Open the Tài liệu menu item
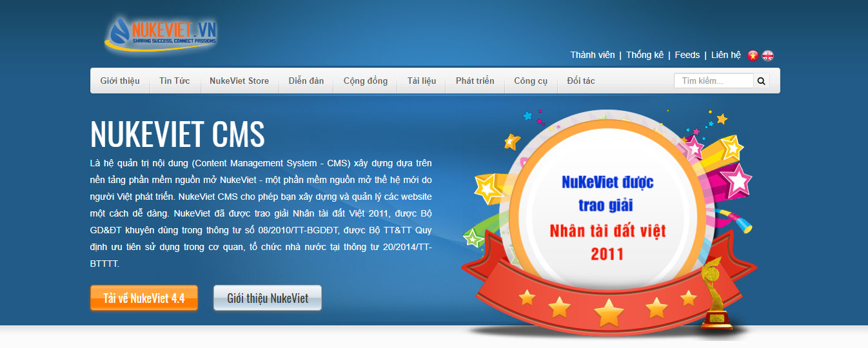 (x=422, y=81)
